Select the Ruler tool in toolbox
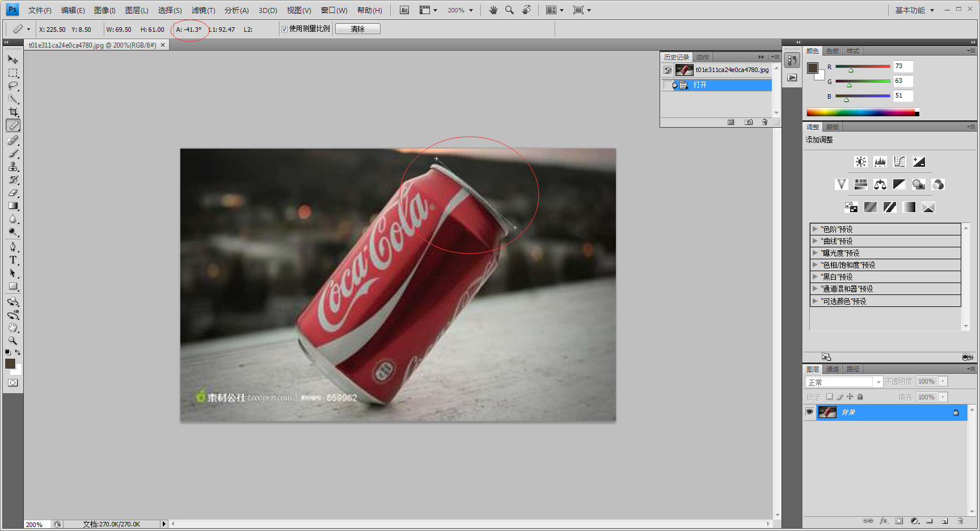This screenshot has height=531, width=980. pyautogui.click(x=13, y=125)
